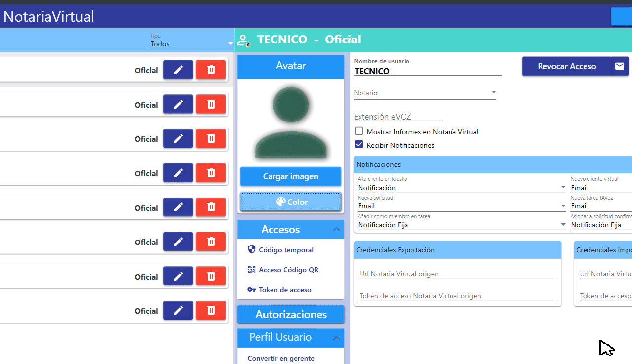Click the Convertir en gerente link
Image resolution: width=632 pixels, height=364 pixels.
coord(281,358)
